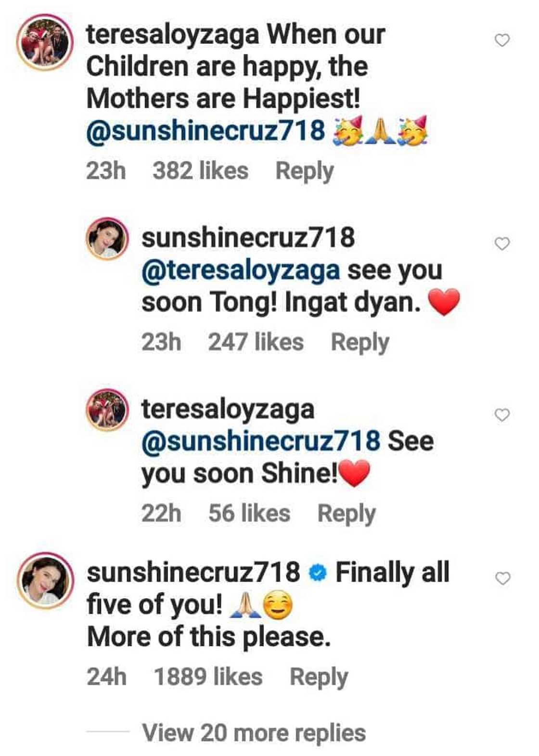Reply to the 56-likes comment

(346, 513)
